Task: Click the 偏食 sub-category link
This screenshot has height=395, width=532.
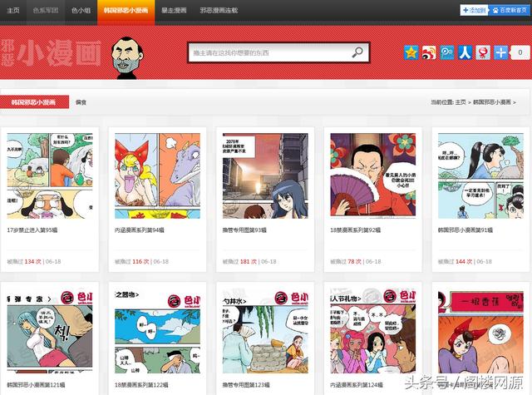Action: click(81, 102)
